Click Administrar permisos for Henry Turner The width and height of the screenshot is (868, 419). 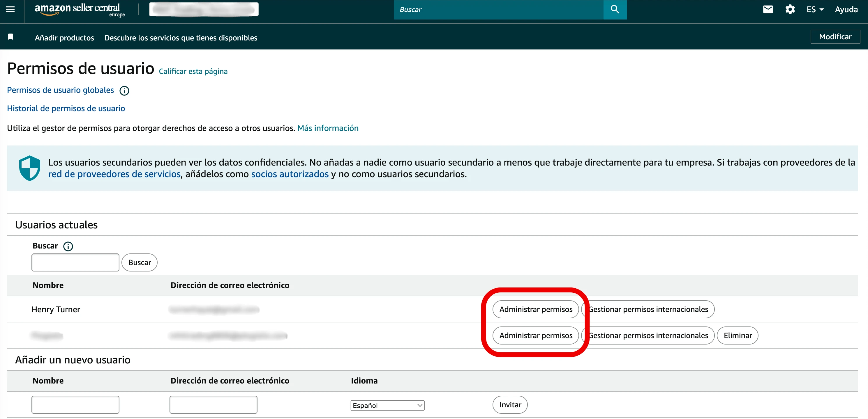click(536, 309)
